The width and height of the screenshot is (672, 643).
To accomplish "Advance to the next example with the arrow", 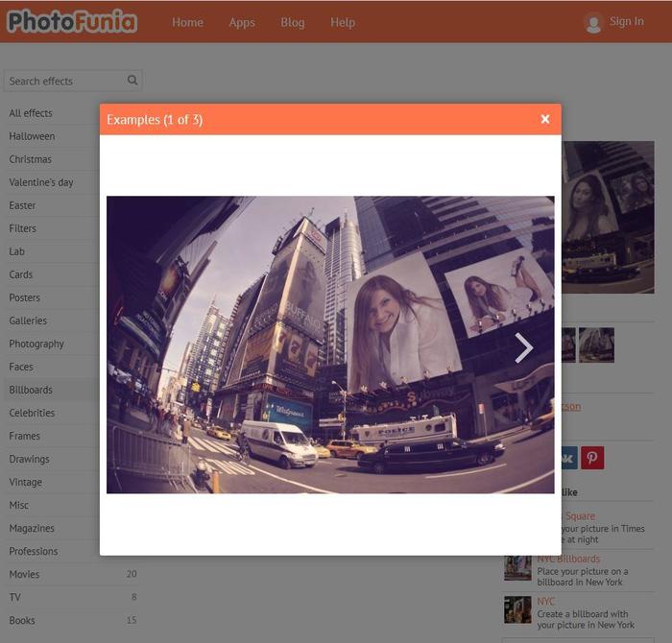I will click(x=524, y=347).
